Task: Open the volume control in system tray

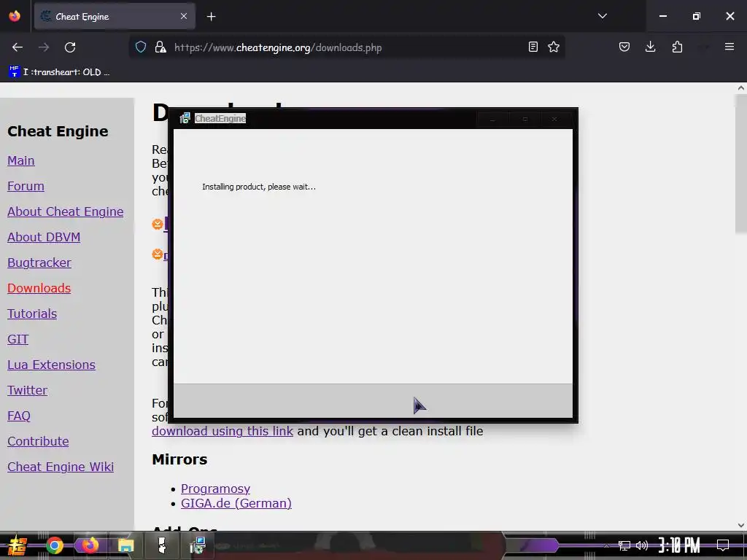Action: (642, 545)
